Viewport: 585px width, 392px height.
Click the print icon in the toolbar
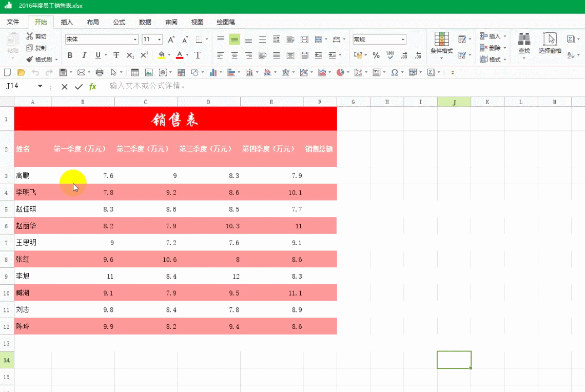pos(100,72)
